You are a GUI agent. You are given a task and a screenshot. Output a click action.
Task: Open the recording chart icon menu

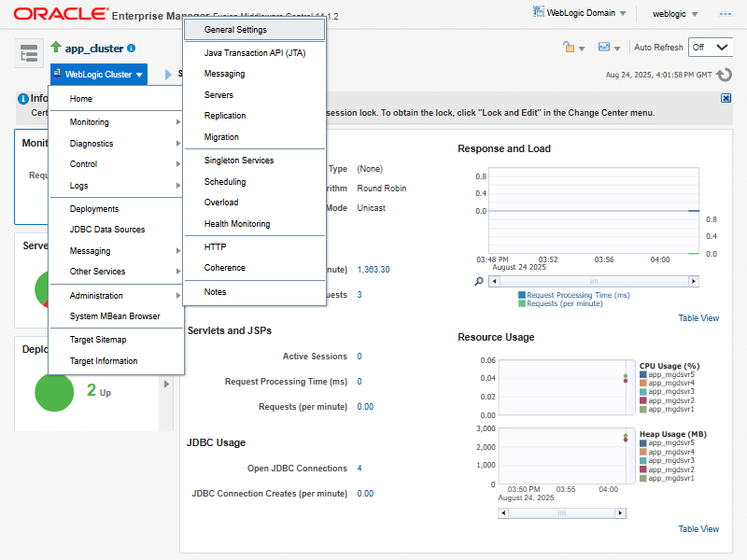[x=609, y=48]
